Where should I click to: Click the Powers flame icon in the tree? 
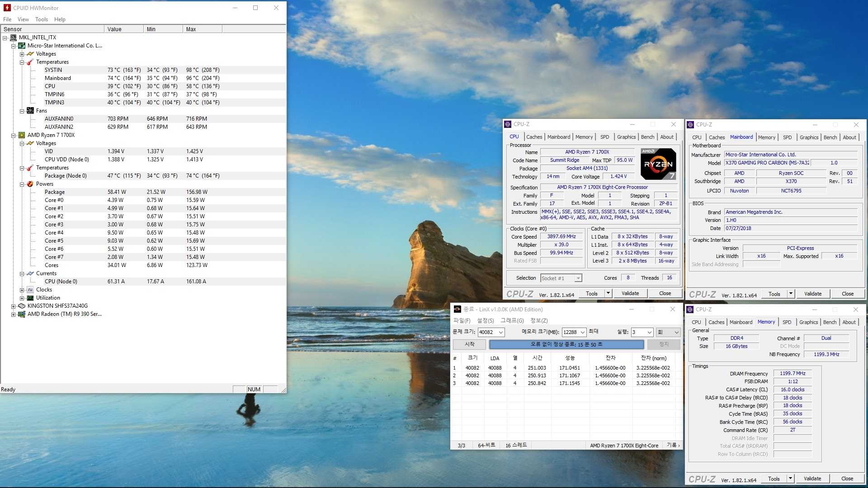(30, 184)
